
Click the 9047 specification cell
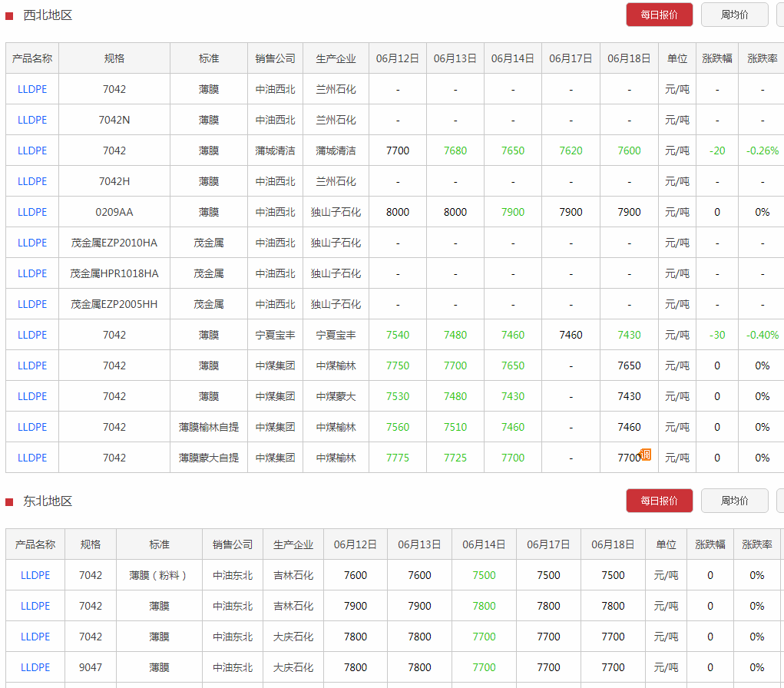[91, 667]
